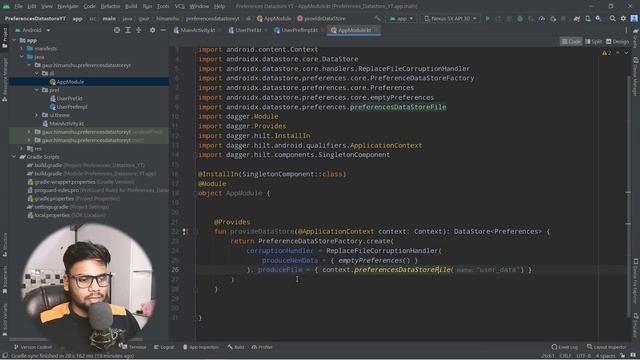
Task: Click editor tabs more options icon
Action: point(626,30)
